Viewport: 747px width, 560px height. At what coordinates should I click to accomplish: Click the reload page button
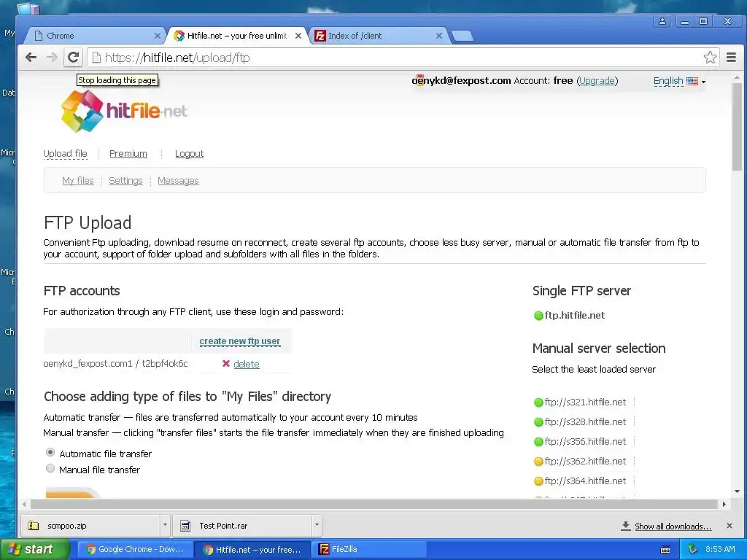[73, 58]
